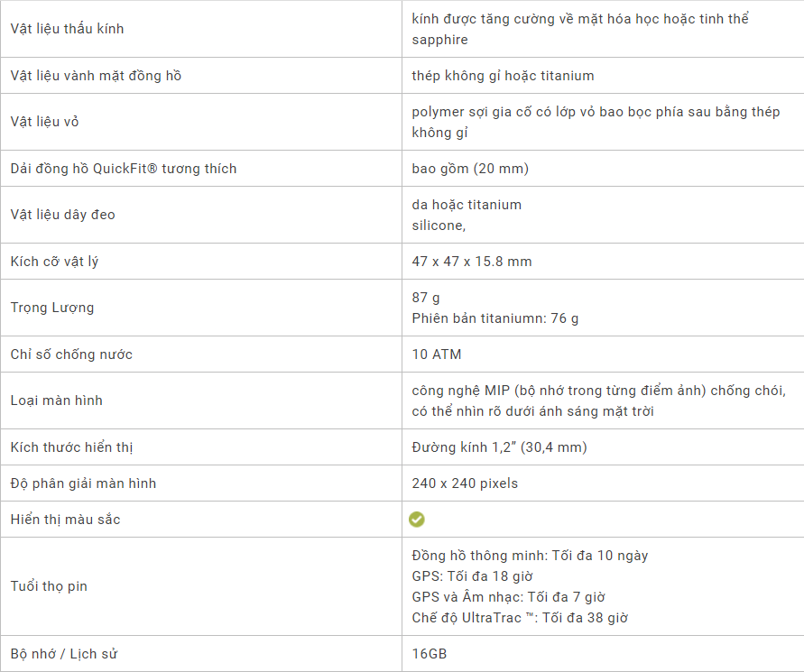Select the 'thép không gỉ hoặc titanium' value

click(503, 76)
